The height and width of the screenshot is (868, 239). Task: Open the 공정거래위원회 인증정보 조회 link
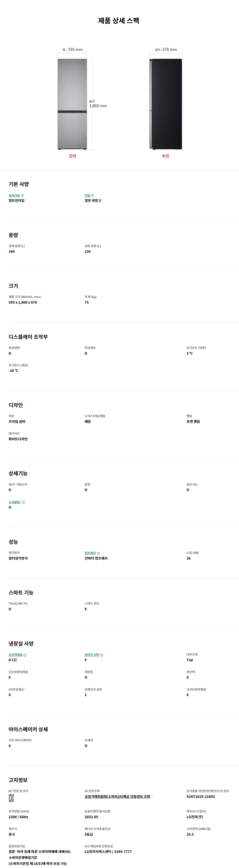(117, 797)
